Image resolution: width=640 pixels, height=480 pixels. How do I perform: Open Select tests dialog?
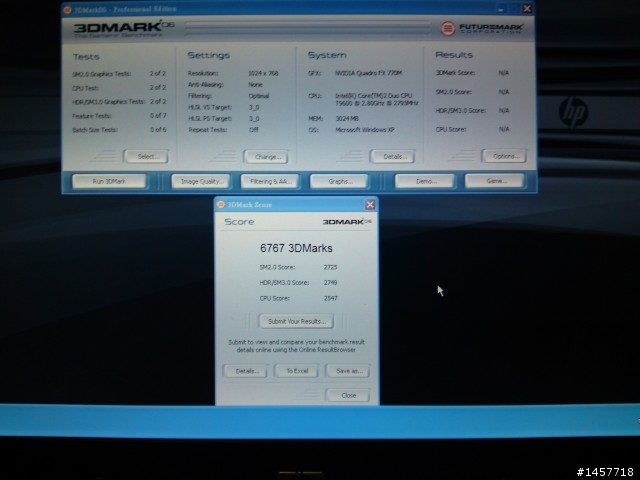coord(146,156)
